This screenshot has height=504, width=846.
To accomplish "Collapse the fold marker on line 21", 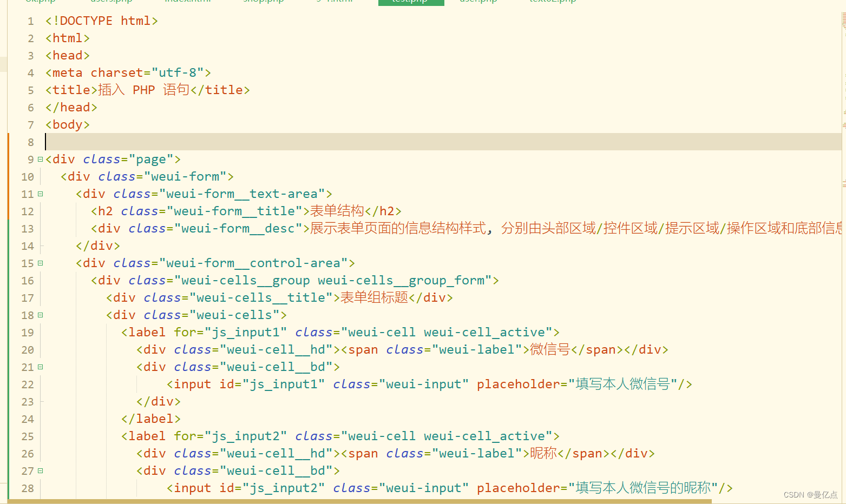I will click(40, 367).
